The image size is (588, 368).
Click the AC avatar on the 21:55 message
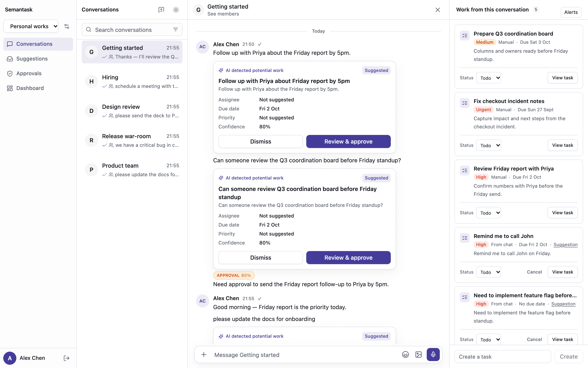(x=202, y=301)
